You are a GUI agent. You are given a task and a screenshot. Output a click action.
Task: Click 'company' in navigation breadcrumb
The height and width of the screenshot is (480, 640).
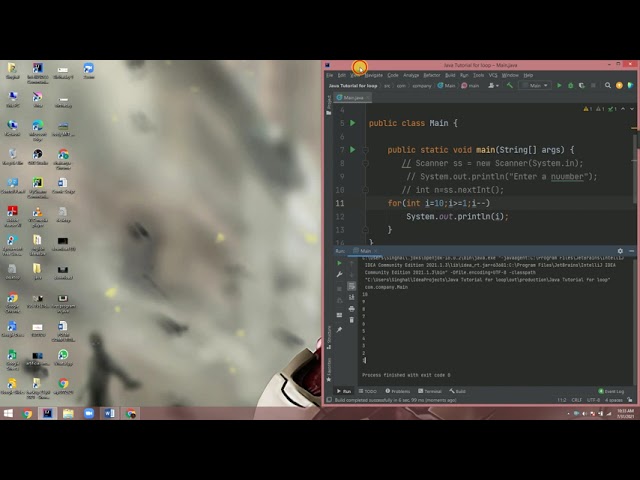422,86
